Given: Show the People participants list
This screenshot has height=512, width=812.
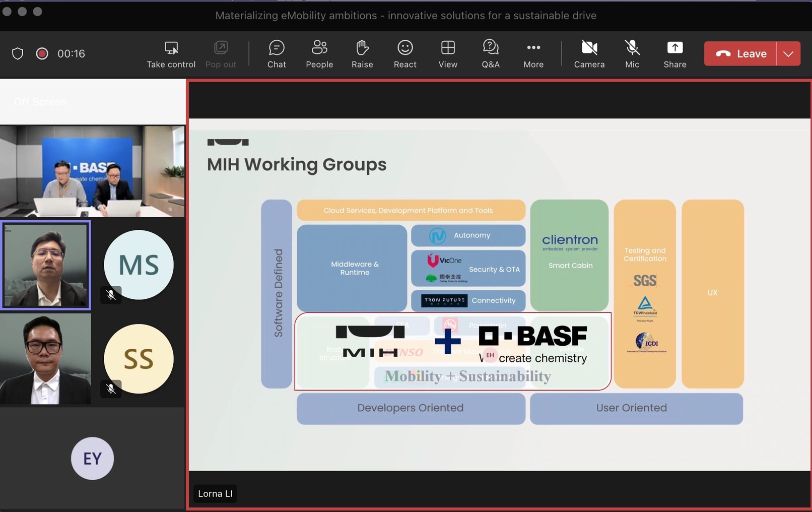Looking at the screenshot, I should pyautogui.click(x=319, y=53).
